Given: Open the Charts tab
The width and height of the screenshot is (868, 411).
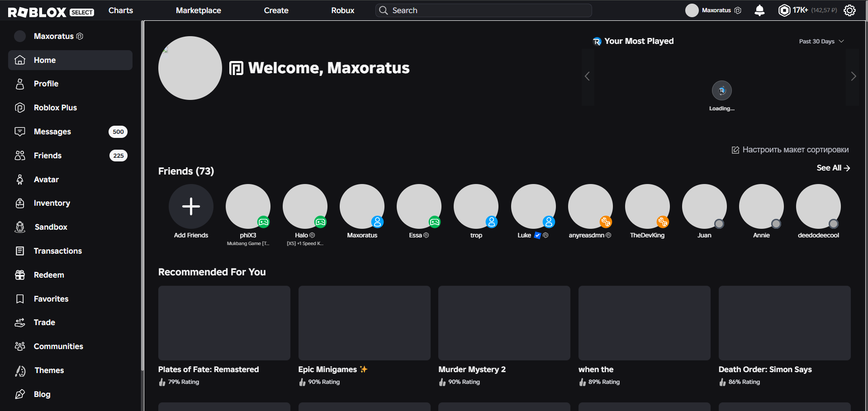Looking at the screenshot, I should click(x=121, y=10).
